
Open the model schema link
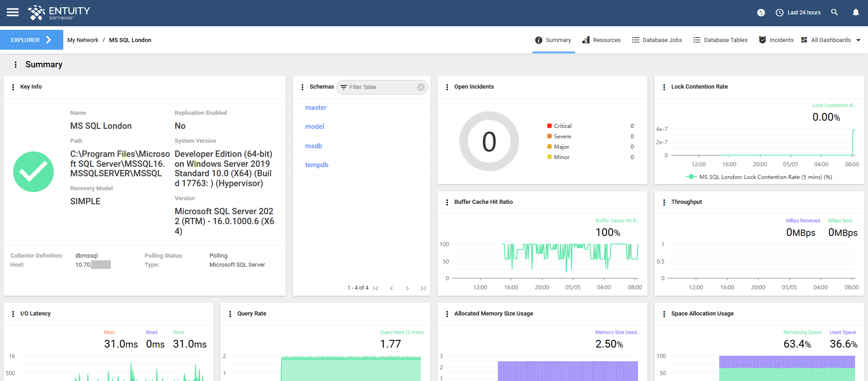[315, 127]
